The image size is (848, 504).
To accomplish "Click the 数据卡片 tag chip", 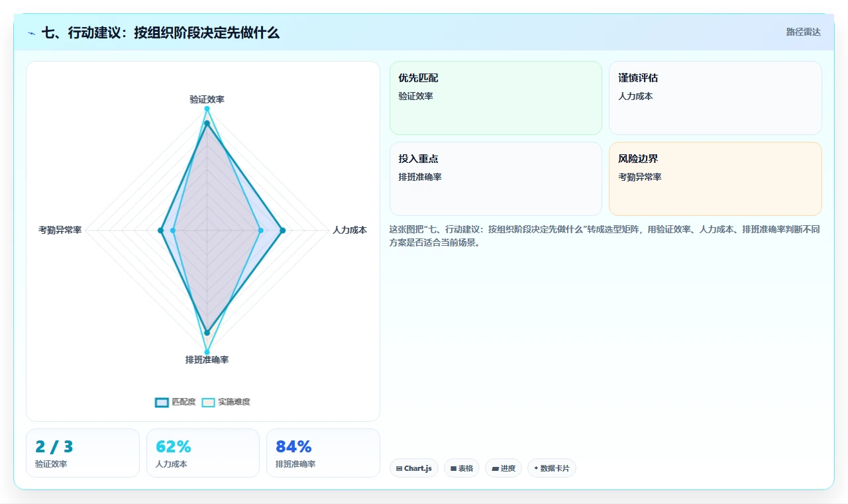I will pyautogui.click(x=552, y=468).
